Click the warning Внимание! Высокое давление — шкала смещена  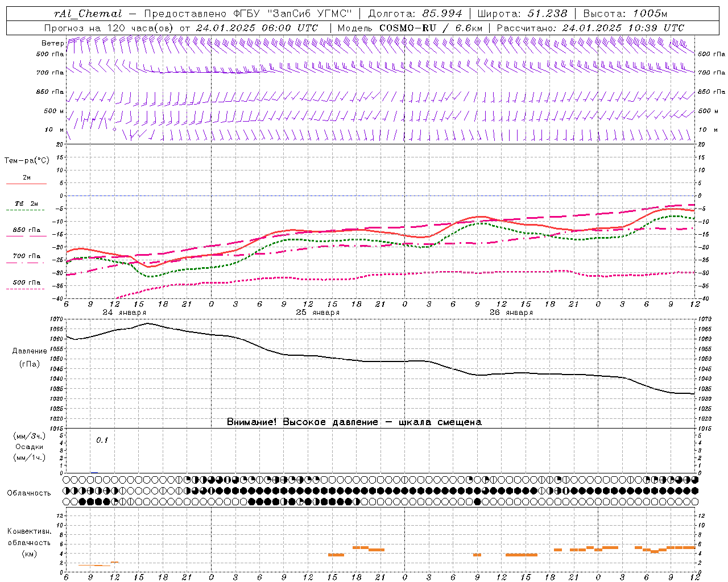tap(354, 422)
